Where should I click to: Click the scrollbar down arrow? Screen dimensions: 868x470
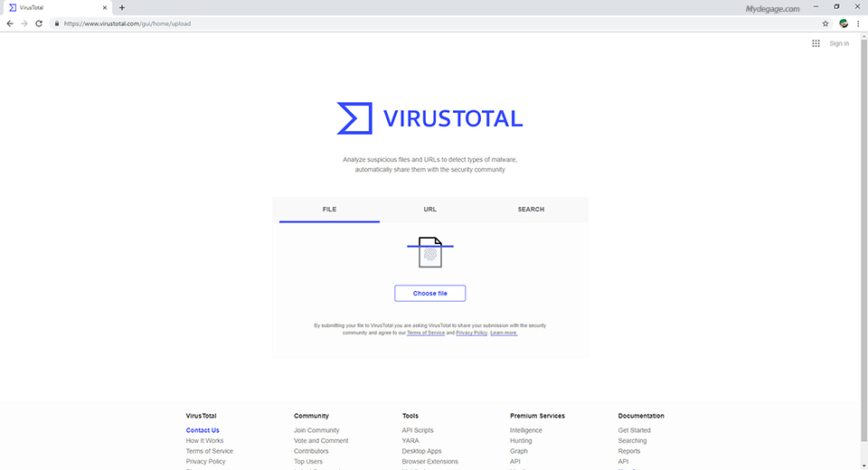(x=863, y=466)
